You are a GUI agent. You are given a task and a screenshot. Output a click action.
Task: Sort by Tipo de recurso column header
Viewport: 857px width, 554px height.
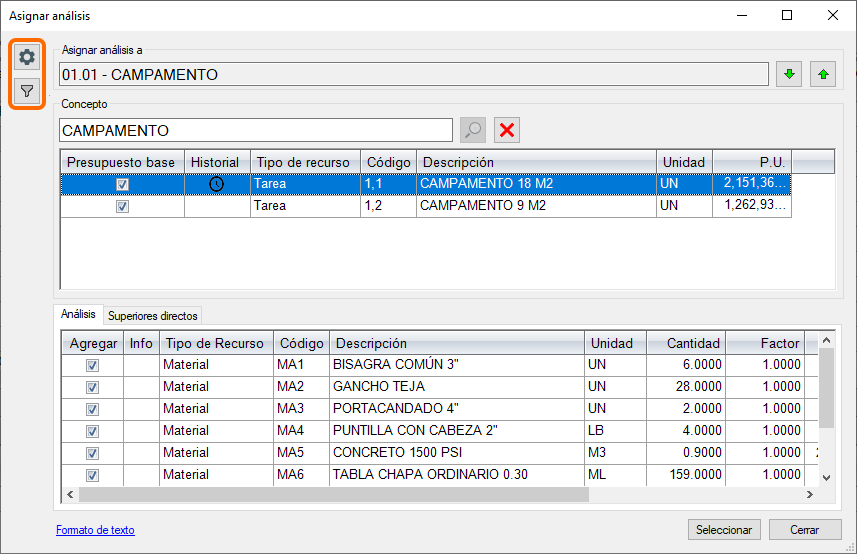(x=305, y=162)
